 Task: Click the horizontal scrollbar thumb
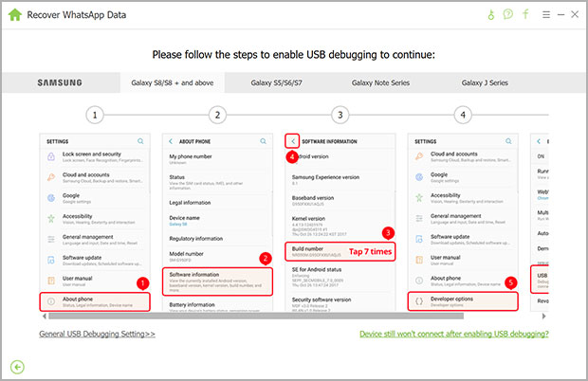pyautogui.click(x=256, y=317)
